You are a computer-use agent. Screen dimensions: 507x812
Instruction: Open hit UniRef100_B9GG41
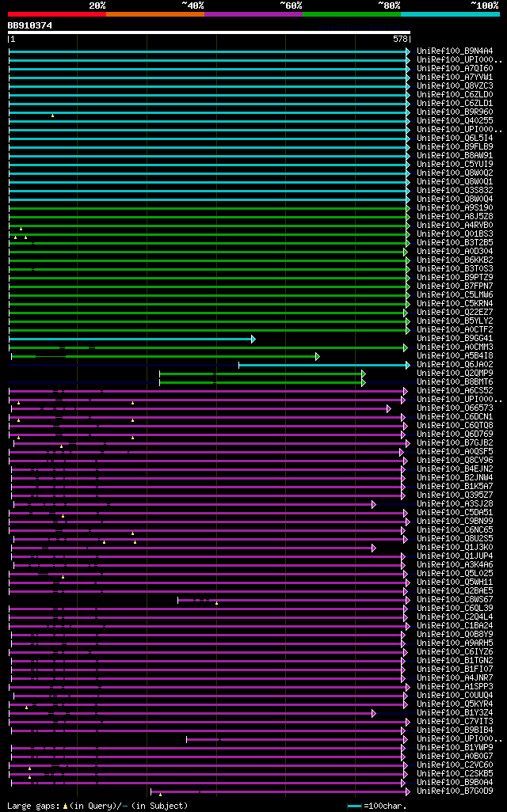point(456,338)
